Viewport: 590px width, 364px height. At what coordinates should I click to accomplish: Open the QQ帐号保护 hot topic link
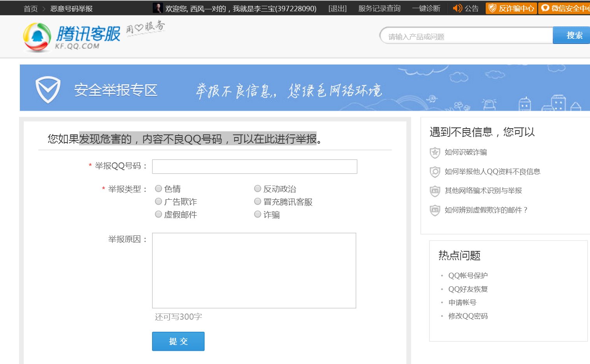click(x=468, y=275)
